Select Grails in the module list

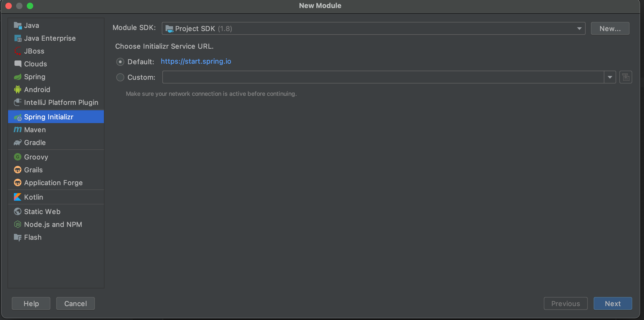click(x=56, y=170)
